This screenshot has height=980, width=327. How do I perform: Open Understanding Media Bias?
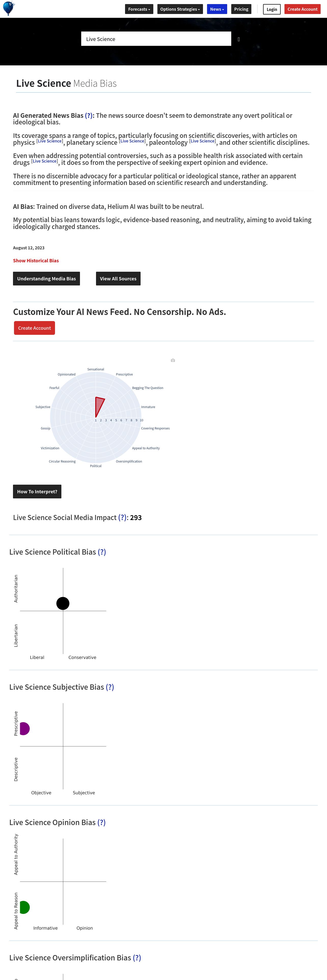click(x=46, y=279)
